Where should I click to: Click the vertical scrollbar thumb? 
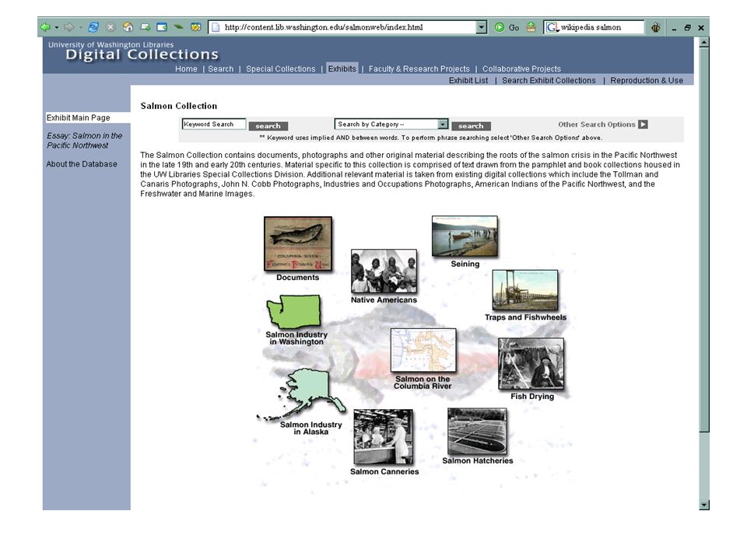704,240
